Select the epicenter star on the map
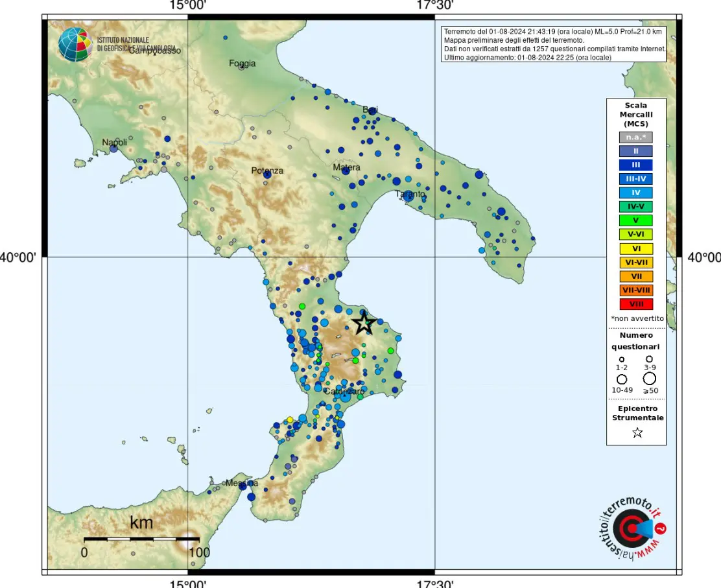 point(364,322)
